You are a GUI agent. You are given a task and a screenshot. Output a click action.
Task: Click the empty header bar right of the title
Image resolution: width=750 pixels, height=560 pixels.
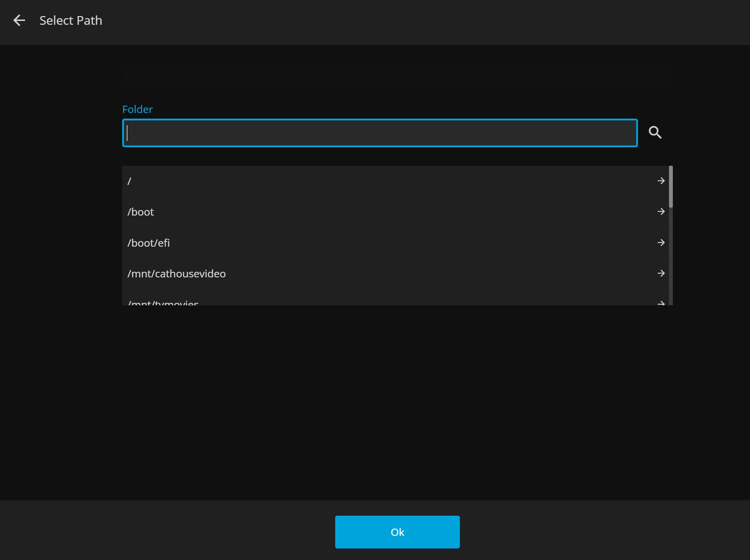click(419, 22)
